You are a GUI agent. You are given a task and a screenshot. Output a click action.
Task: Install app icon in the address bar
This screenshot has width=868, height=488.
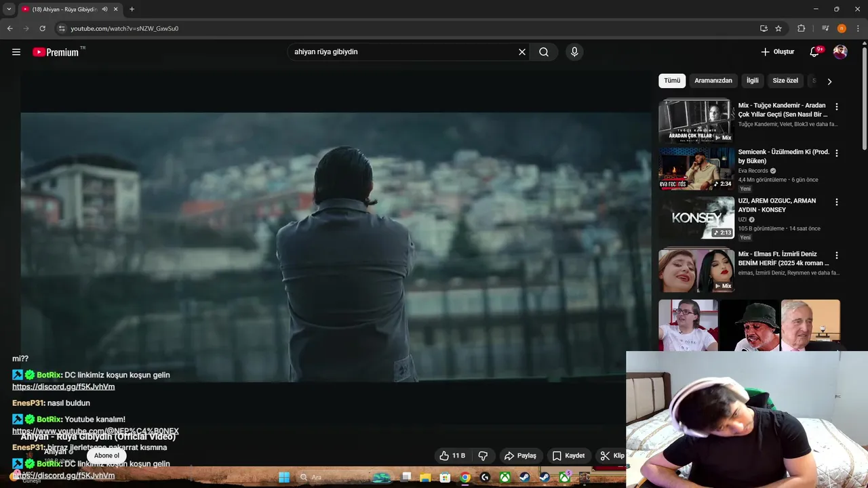click(764, 28)
